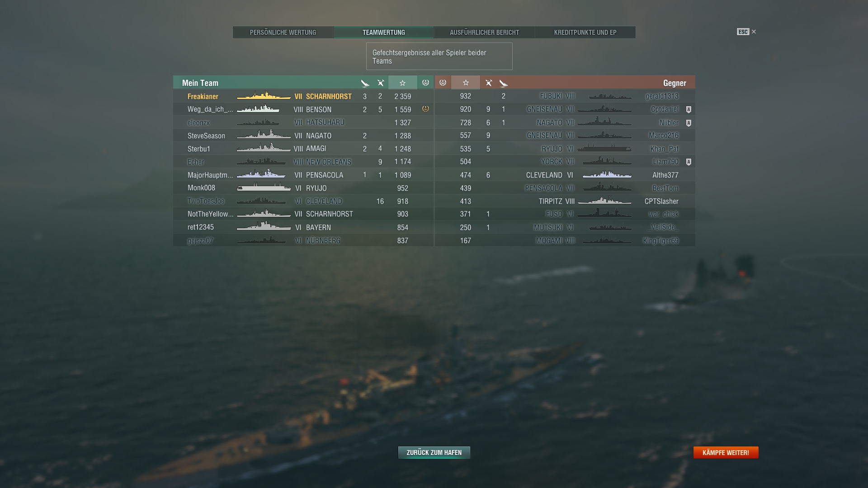This screenshot has width=868, height=488.
Task: Click my team's achievements medal column icon
Action: point(425,83)
